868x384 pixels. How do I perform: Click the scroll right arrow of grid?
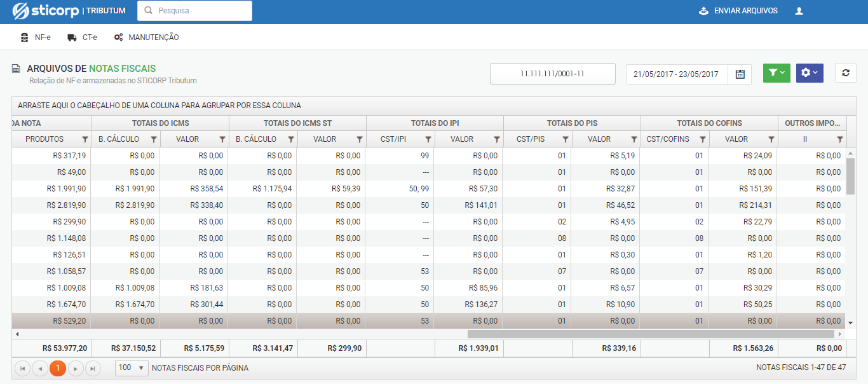click(841, 334)
